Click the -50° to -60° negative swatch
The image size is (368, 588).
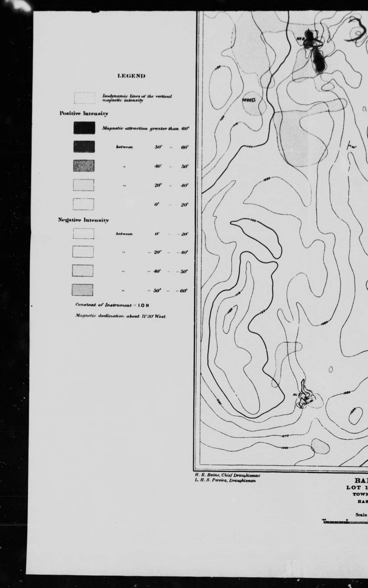82,290
